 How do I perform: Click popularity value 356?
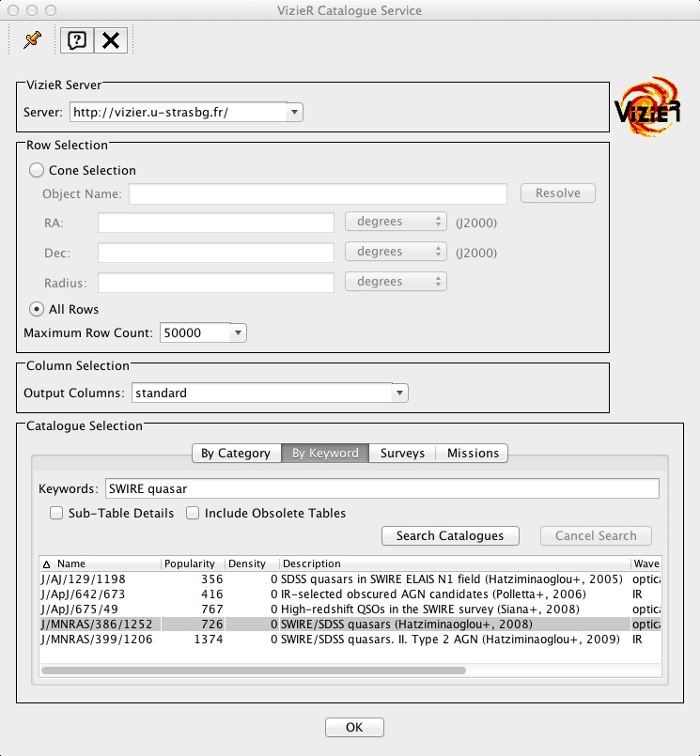coord(212,579)
